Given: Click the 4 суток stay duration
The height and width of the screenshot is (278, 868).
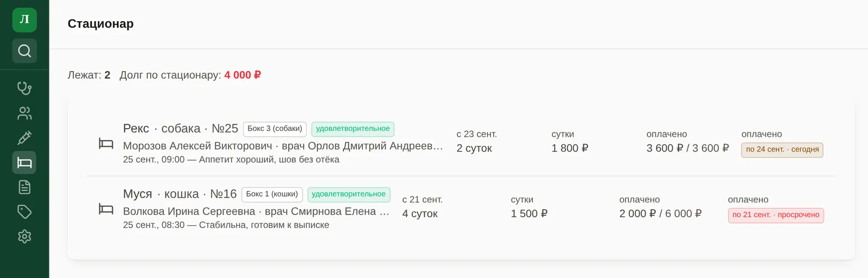Looking at the screenshot, I should click(420, 213).
